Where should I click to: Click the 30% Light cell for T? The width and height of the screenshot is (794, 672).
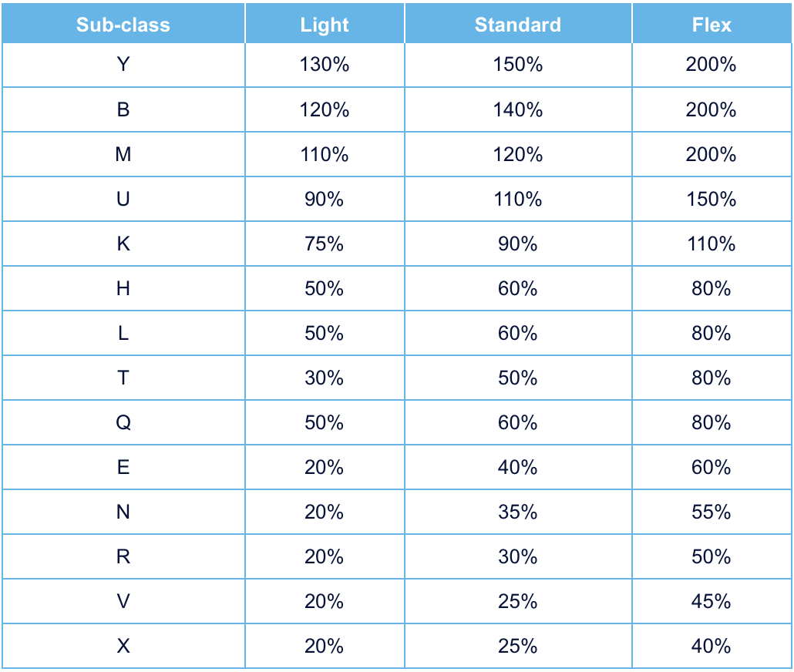click(325, 378)
